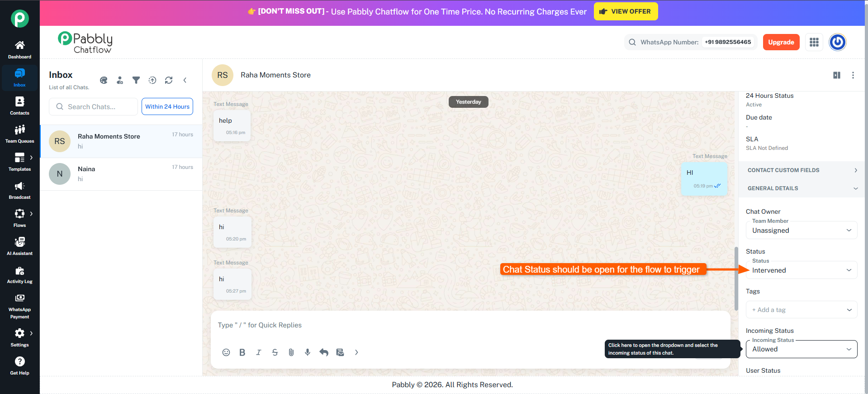The image size is (868, 394).
Task: Click the VIEW OFFER button
Action: (x=626, y=11)
